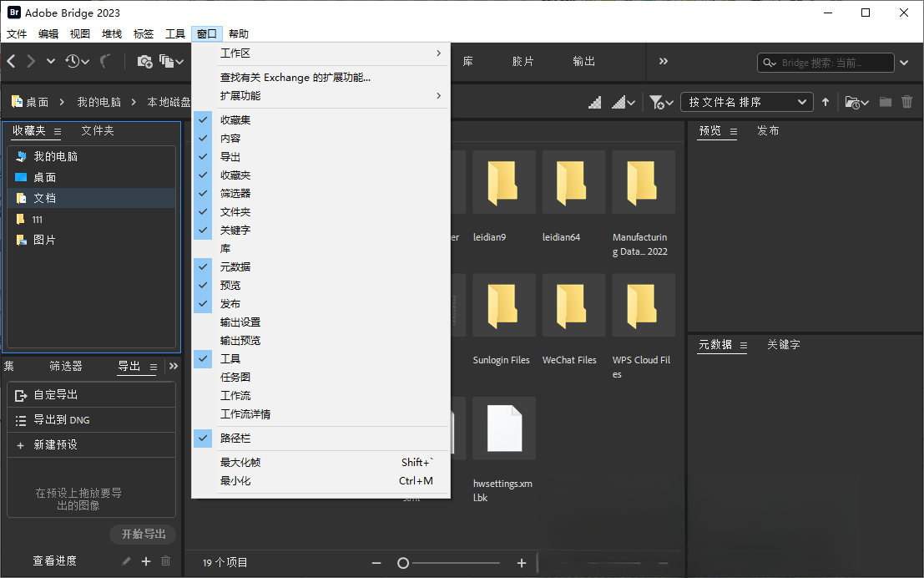Uncheck 收藏集 in the window menu
This screenshot has width=924, height=578.
(321, 119)
